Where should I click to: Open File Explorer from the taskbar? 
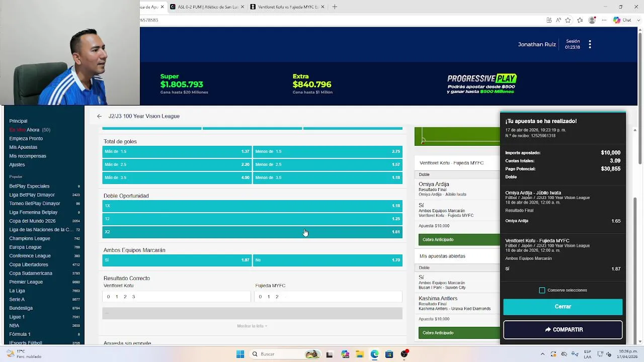360,354
